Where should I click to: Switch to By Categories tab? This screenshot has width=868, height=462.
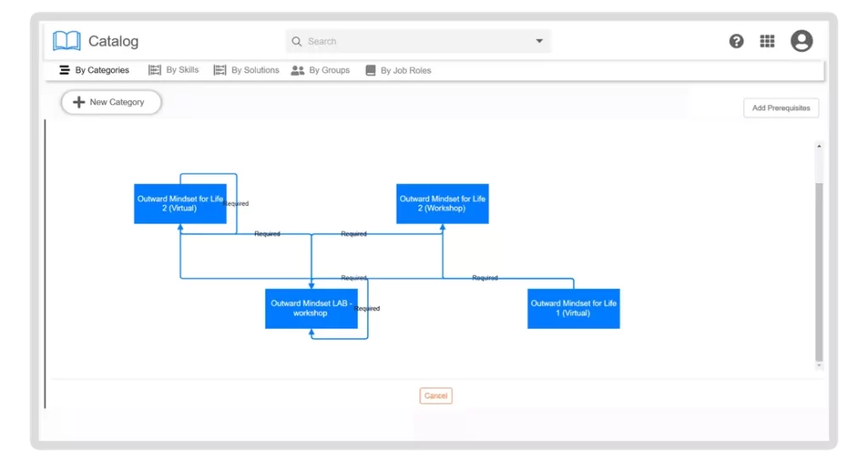tap(94, 70)
